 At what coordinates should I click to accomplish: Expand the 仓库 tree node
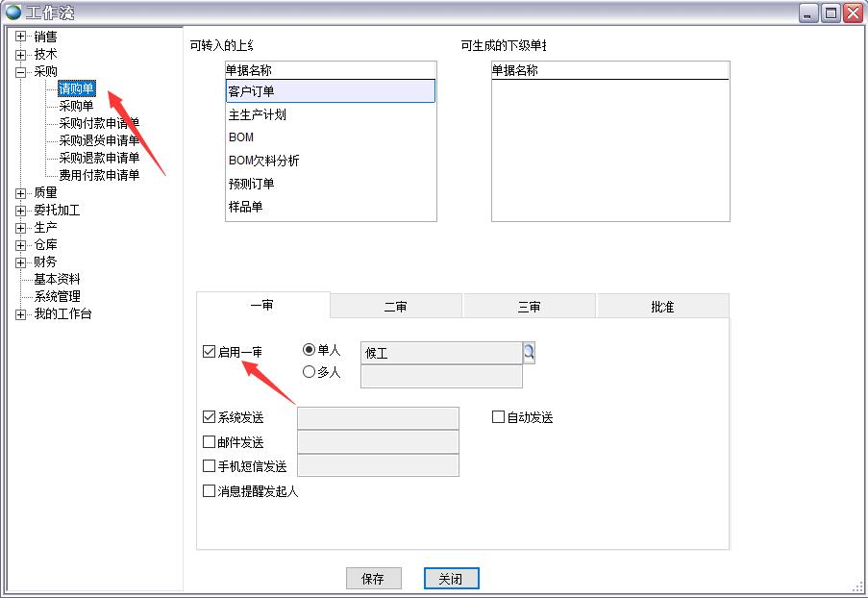21,244
